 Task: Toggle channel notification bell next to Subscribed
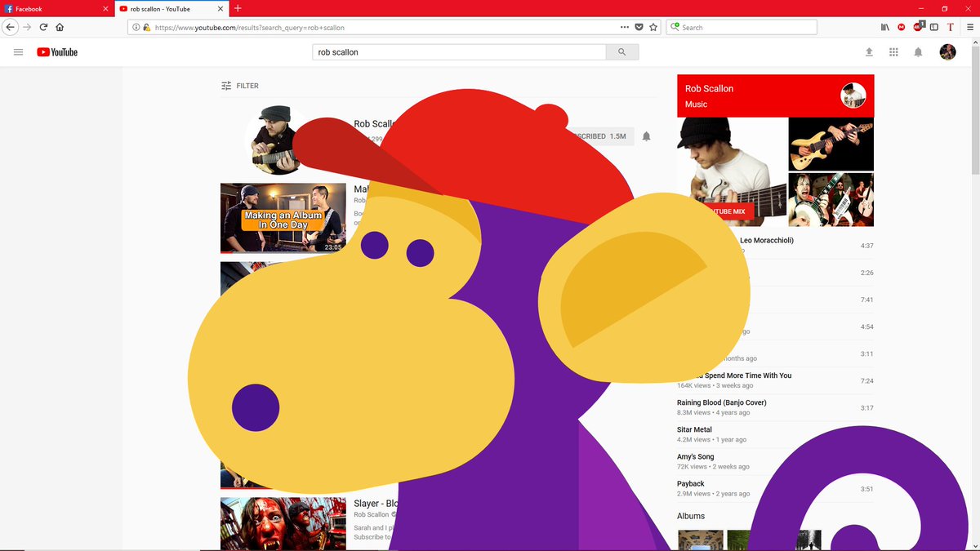point(646,136)
